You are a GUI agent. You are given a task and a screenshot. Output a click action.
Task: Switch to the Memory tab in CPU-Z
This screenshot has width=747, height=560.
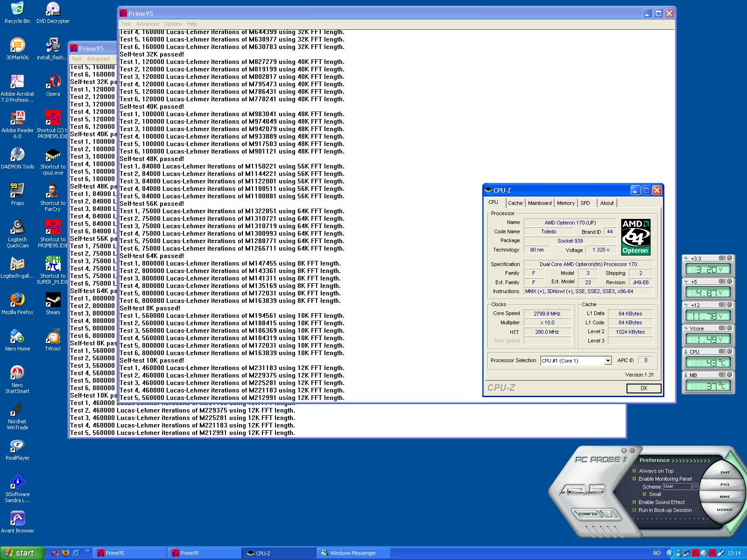[566, 203]
